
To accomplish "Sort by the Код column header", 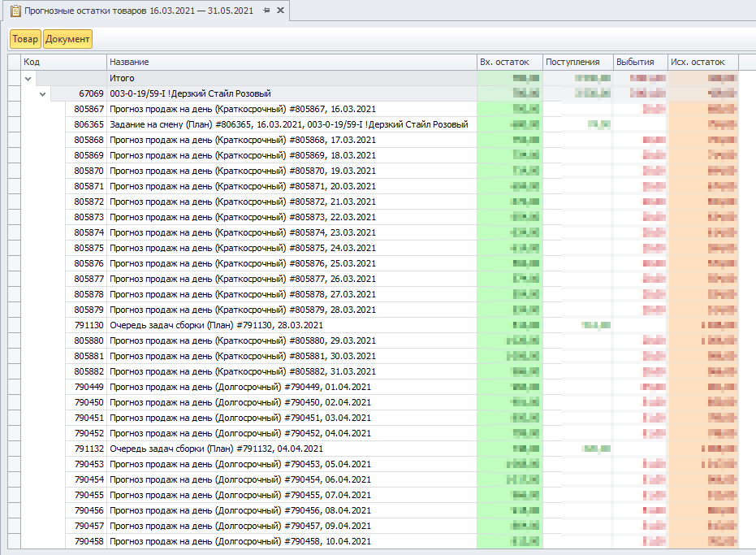I will pyautogui.click(x=63, y=62).
